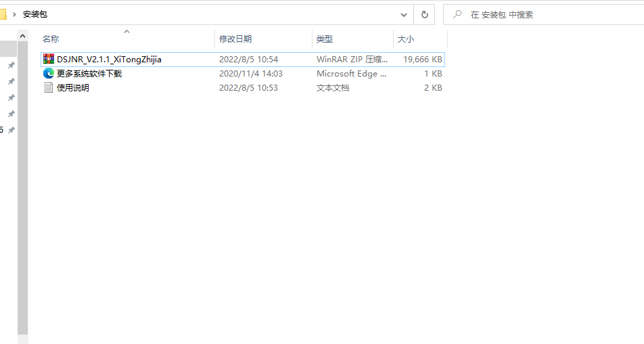
Task: Focus the 在 安装包 中搜索 search field
Action: [543, 15]
